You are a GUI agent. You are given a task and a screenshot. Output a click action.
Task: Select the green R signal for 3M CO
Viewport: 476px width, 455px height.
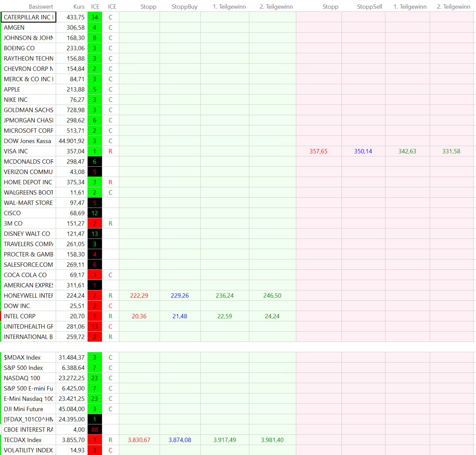[110, 223]
